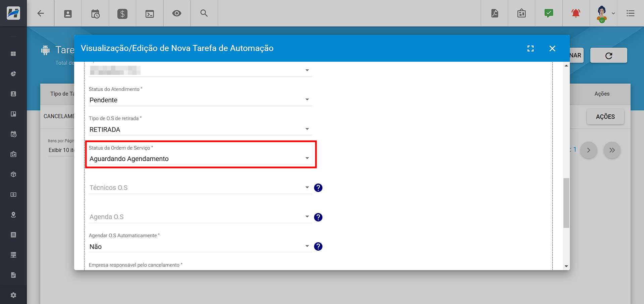Click the dialog scrollbar down arrow
This screenshot has width=644, height=304.
(566, 266)
